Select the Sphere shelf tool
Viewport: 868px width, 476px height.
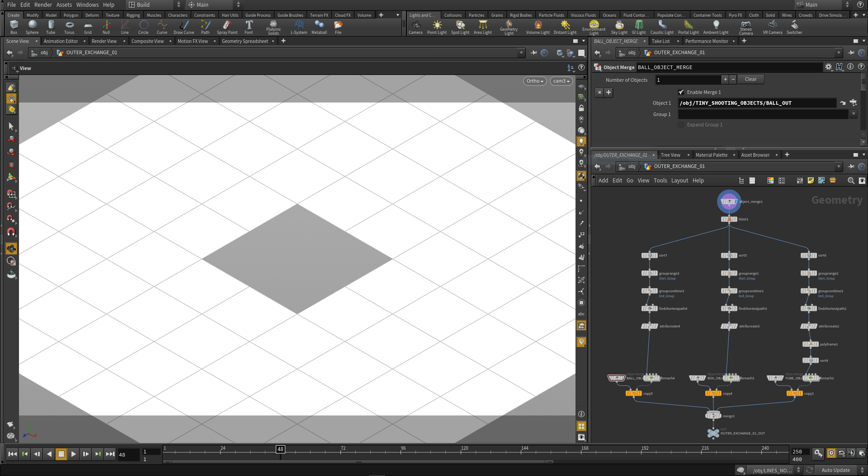[x=32, y=27]
